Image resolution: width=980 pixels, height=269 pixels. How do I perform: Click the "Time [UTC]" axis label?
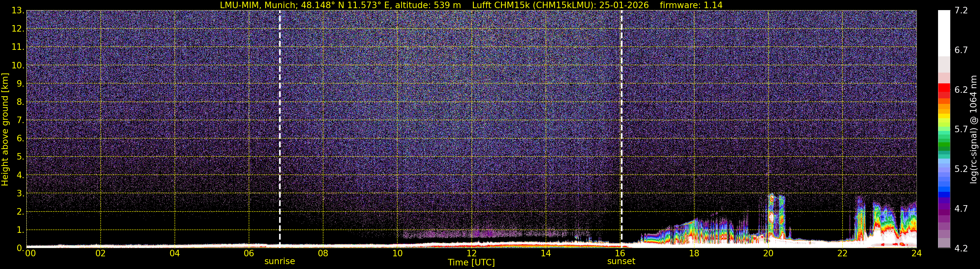click(471, 262)
